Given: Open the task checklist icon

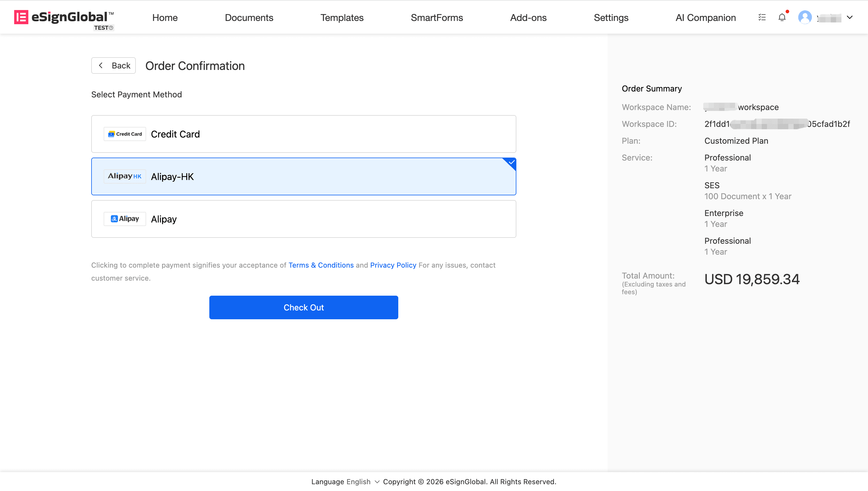Looking at the screenshot, I should click(762, 17).
